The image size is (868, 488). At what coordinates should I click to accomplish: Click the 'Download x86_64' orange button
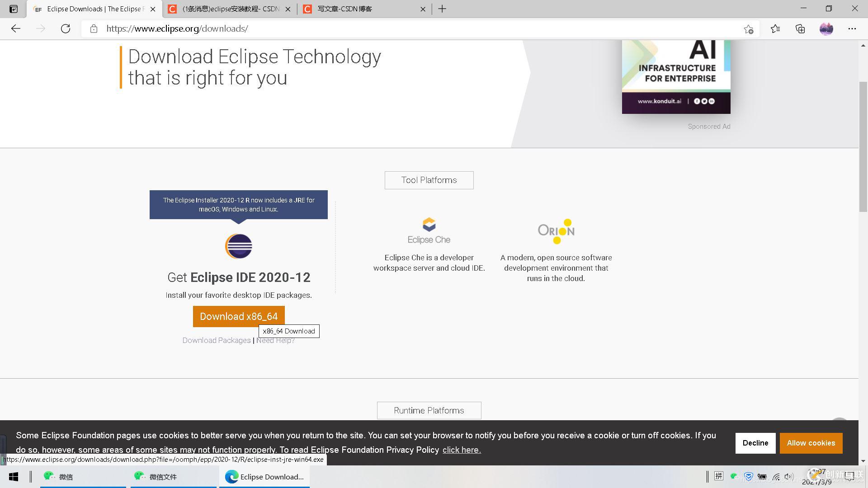[238, 316]
